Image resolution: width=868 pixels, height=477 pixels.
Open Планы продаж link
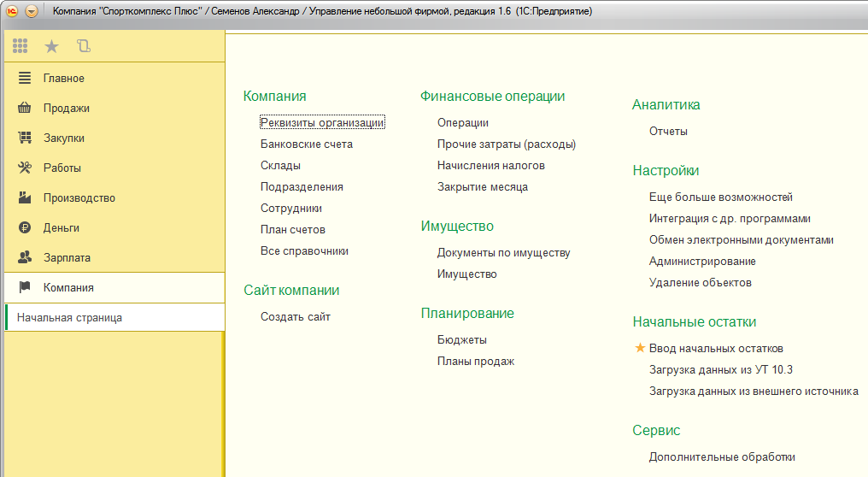[476, 362]
